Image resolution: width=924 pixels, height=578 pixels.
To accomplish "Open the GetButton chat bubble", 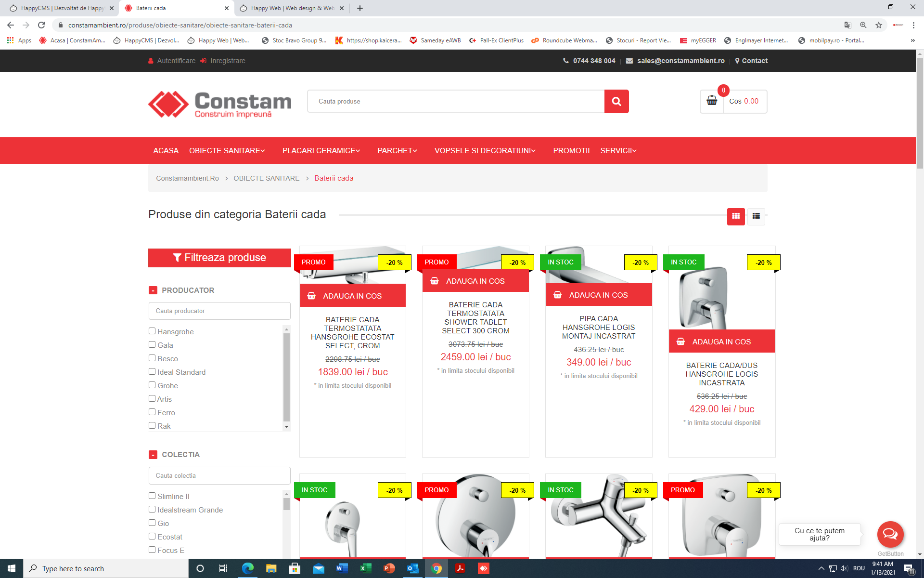I will coord(890,534).
